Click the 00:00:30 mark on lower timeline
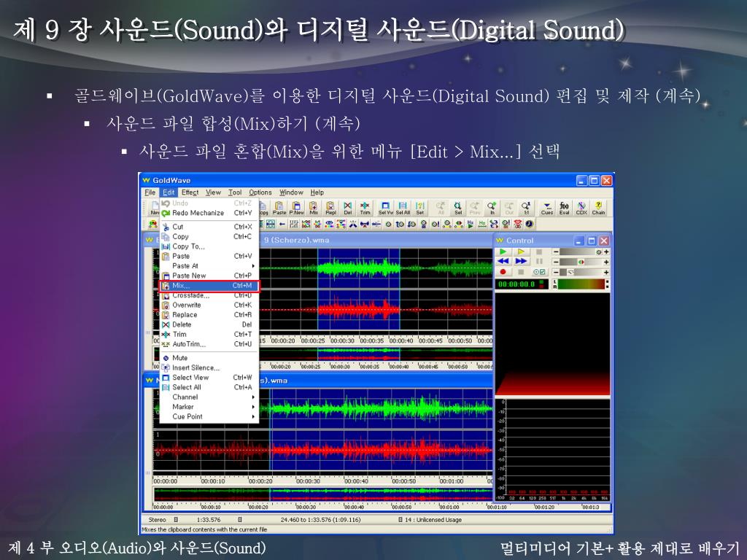Viewport: 747px width, 560px height. [x=307, y=481]
